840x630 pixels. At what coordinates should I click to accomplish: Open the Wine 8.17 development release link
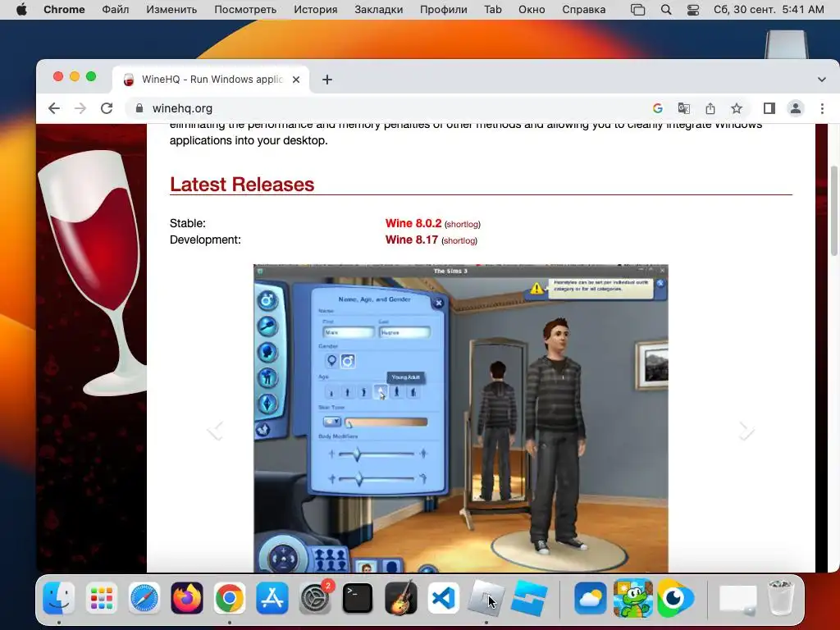[412, 240]
